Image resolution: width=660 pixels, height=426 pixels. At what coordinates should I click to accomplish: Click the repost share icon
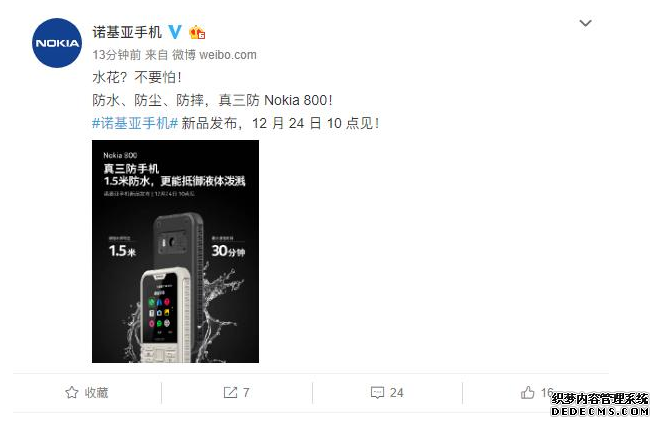click(x=230, y=392)
